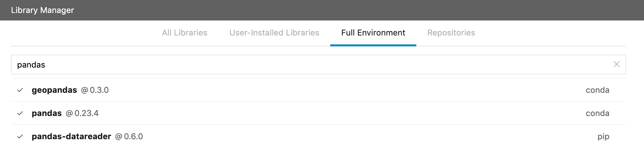This screenshot has width=644, height=159.
Task: Click the geopandas version number 0.3.0
Action: coord(99,90)
